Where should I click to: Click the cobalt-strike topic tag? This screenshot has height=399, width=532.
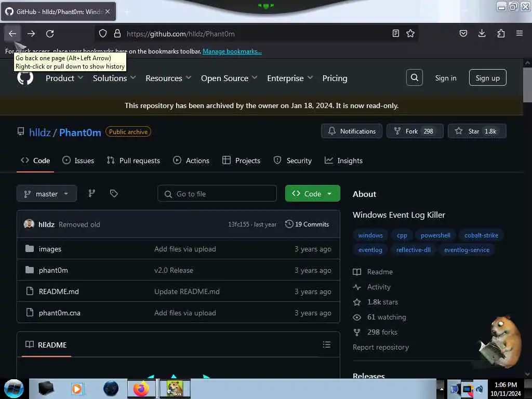click(x=481, y=235)
